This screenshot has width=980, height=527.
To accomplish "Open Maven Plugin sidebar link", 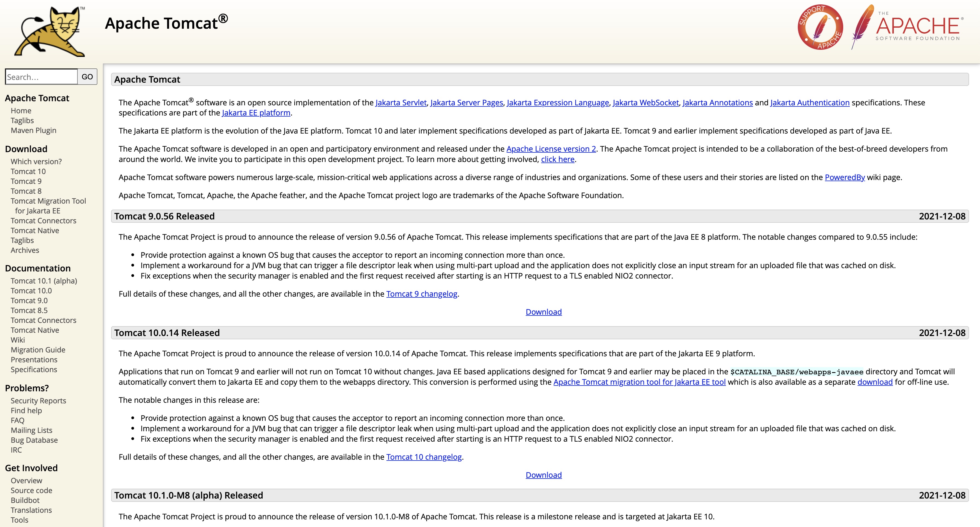I will tap(33, 130).
